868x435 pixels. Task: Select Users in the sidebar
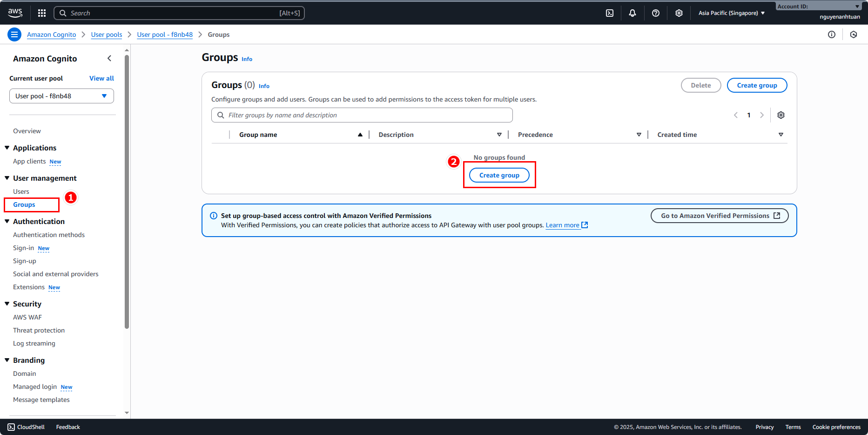pos(21,191)
